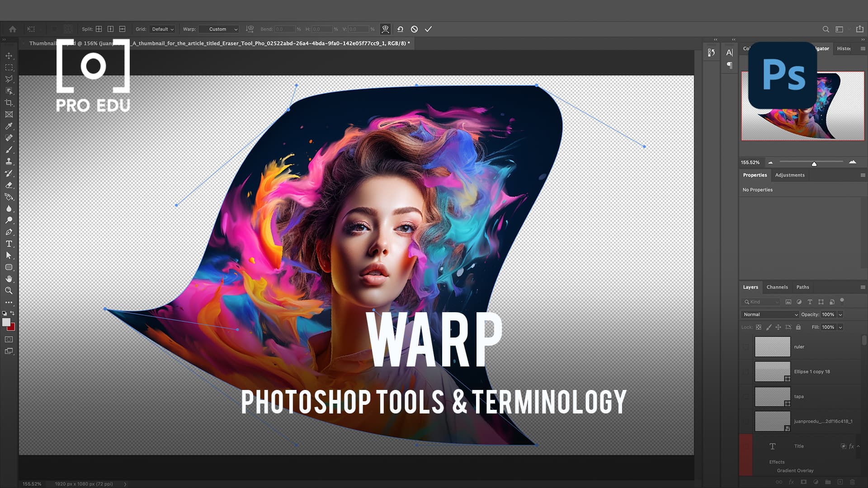868x488 pixels.
Task: Select the Warp transform confirm checkmark
Action: [x=429, y=29]
